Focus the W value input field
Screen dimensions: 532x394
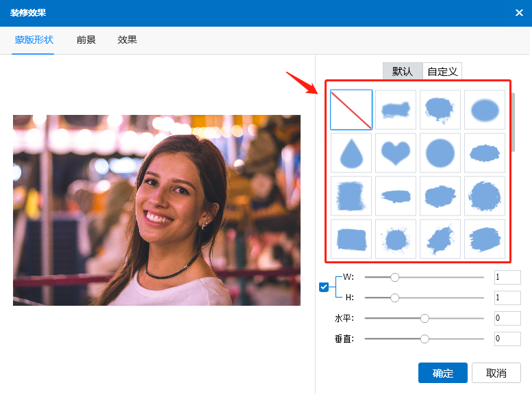click(x=507, y=277)
